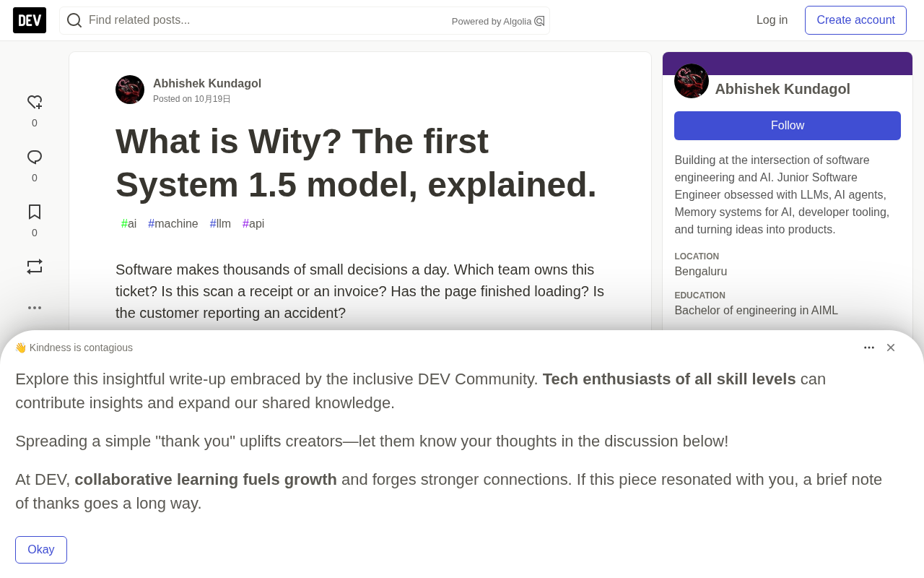
Task: Click the Create account button
Action: (855, 20)
